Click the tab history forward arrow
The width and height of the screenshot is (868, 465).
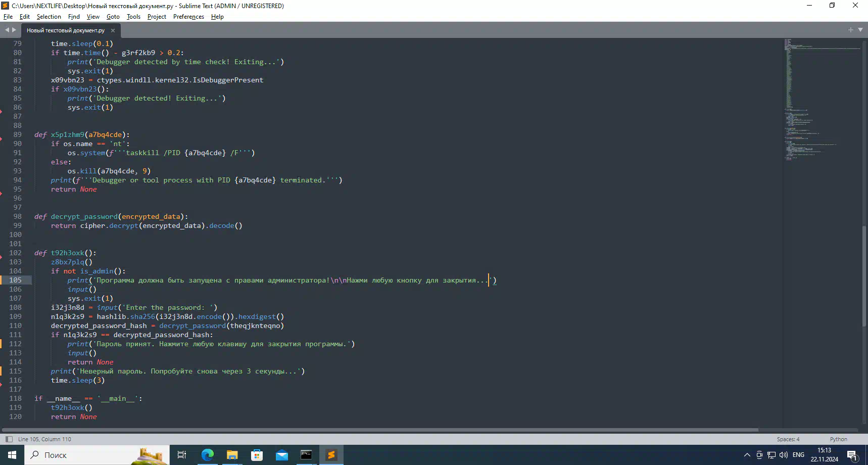click(14, 30)
